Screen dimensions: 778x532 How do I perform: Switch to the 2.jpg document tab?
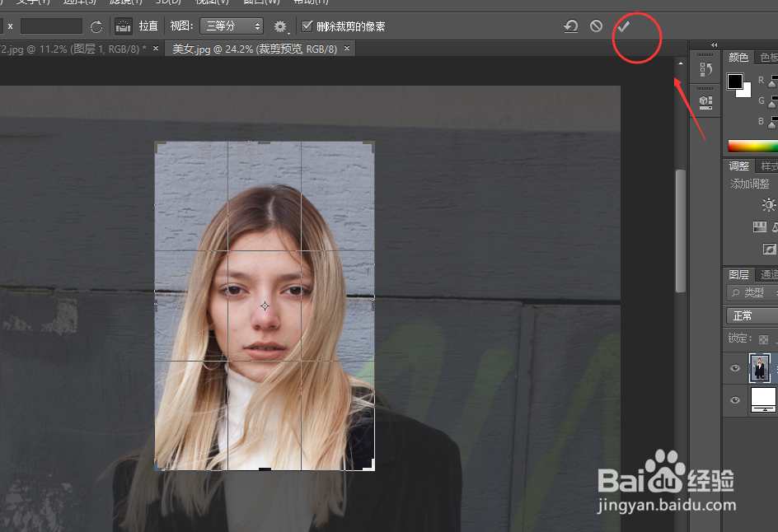pos(73,49)
